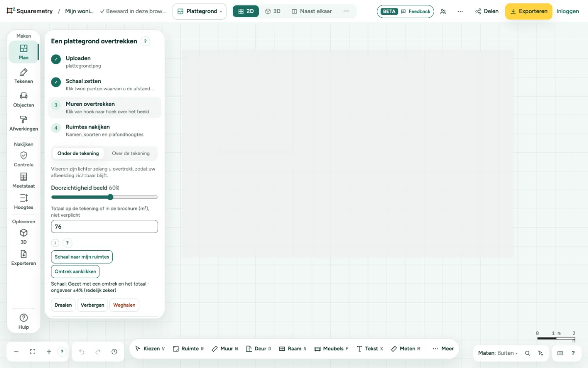Screen dimensions: 588x368
Task: Switch to the Naast elkaar view tab
Action: [x=311, y=11]
